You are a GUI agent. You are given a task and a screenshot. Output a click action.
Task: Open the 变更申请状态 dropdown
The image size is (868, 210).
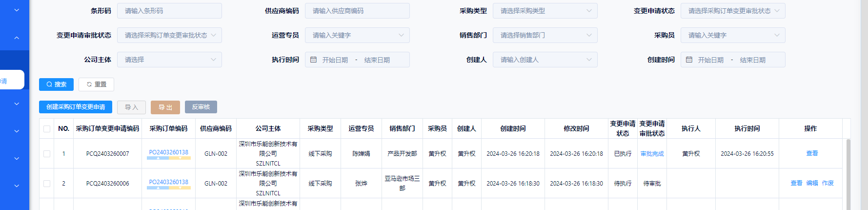click(733, 11)
